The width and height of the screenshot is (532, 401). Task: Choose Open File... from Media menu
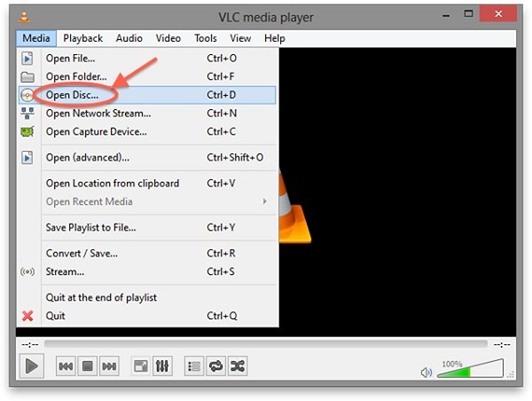click(x=146, y=59)
